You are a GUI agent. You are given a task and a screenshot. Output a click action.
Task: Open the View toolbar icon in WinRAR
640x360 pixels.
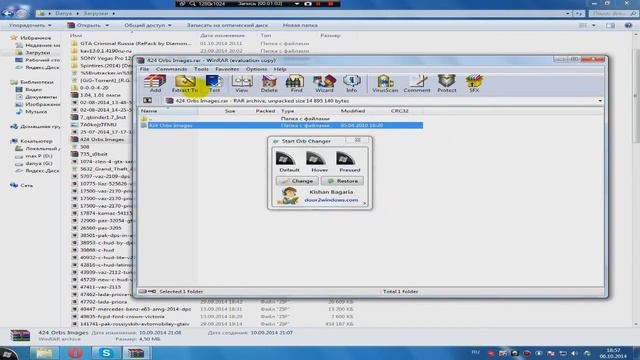tap(242, 83)
